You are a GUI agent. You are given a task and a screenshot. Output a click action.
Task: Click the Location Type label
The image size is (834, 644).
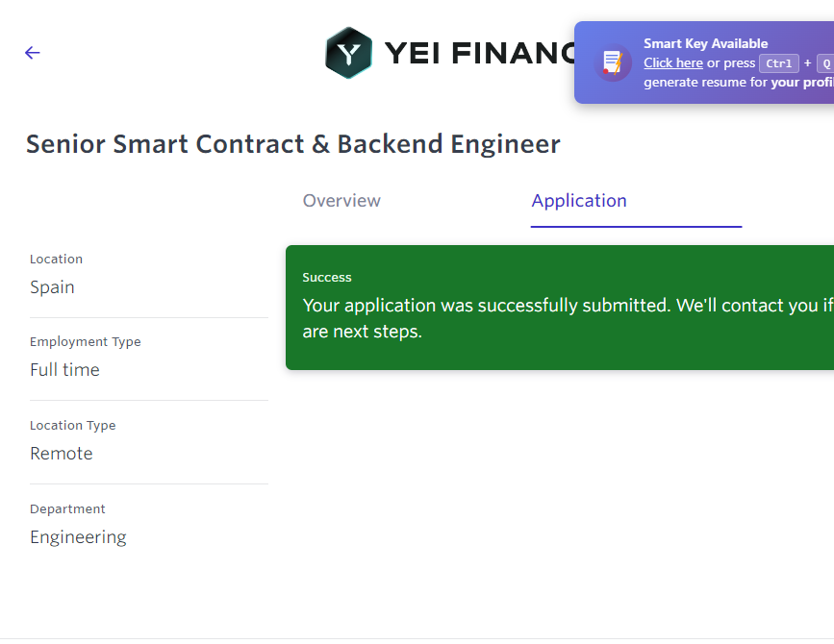click(x=72, y=426)
